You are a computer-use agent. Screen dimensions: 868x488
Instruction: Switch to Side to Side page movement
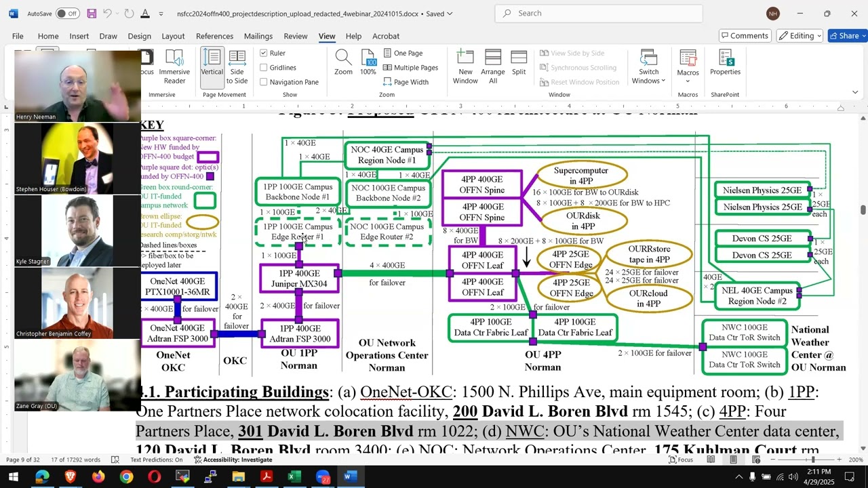click(x=237, y=68)
